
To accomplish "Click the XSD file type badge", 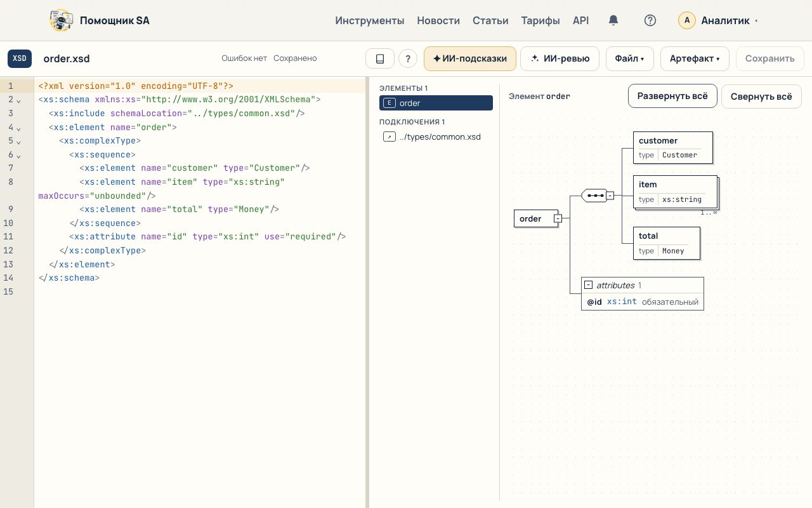I will (20, 58).
